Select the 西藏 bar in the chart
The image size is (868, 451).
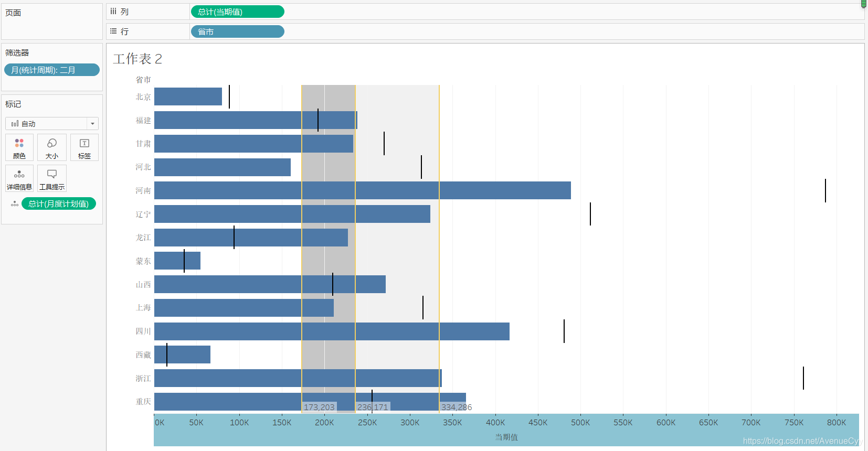[182, 355]
